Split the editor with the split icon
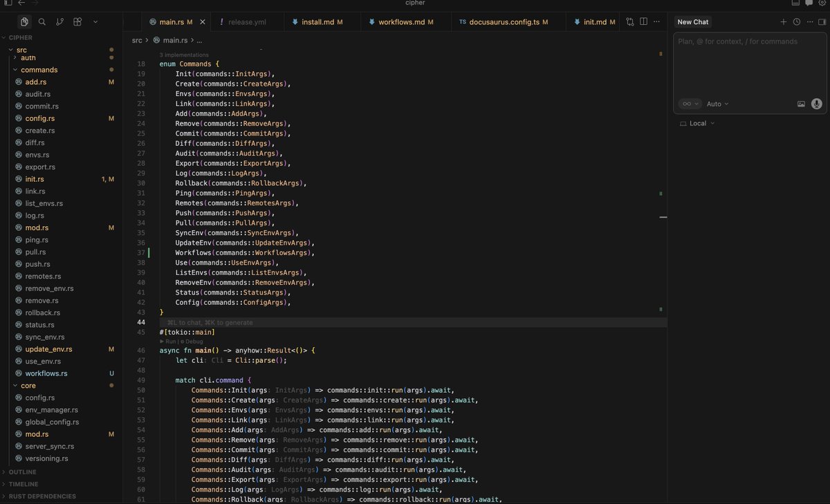Image resolution: width=830 pixels, height=504 pixels. click(x=644, y=22)
